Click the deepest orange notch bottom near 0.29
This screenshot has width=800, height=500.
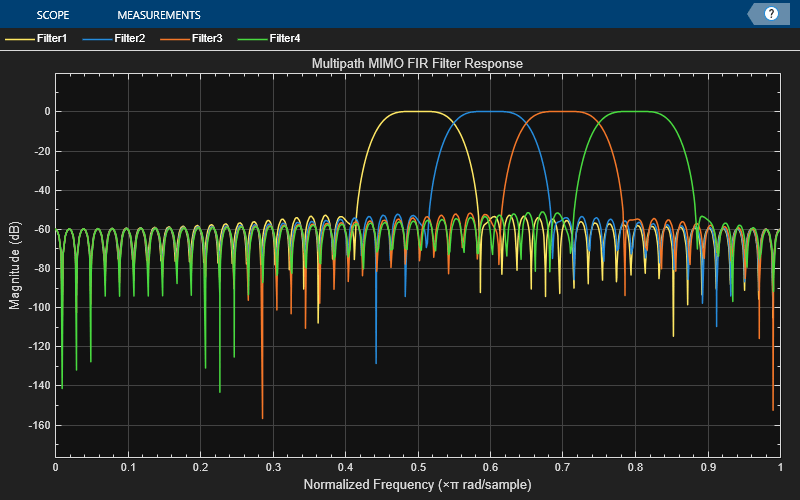point(262,417)
